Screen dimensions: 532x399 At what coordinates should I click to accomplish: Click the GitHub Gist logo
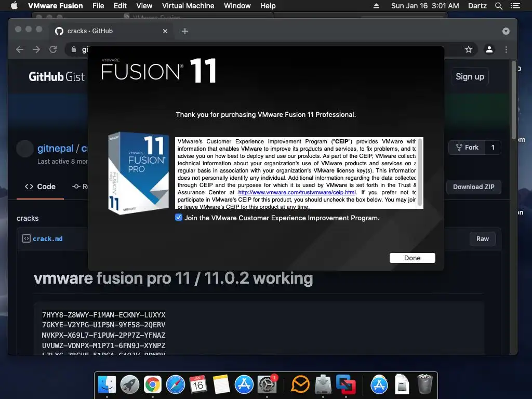click(x=56, y=77)
